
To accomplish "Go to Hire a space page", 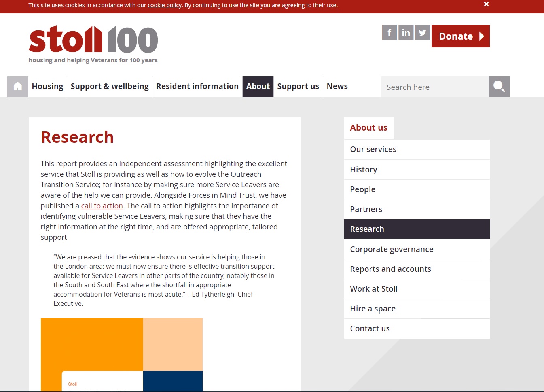I will pyautogui.click(x=373, y=309).
